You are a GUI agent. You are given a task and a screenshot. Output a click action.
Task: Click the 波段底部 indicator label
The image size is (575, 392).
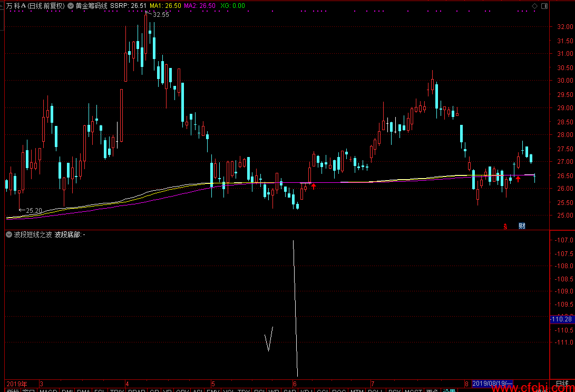(x=68, y=234)
